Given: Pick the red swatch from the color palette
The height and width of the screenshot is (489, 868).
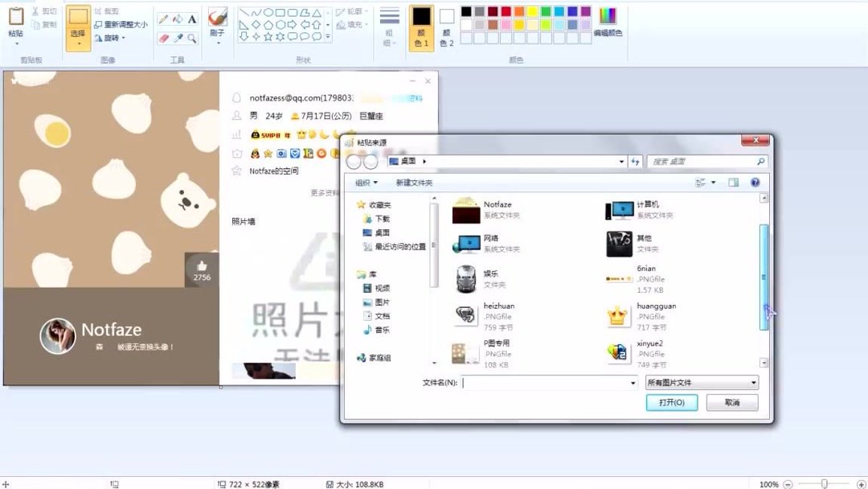Looking at the screenshot, I should (x=506, y=11).
